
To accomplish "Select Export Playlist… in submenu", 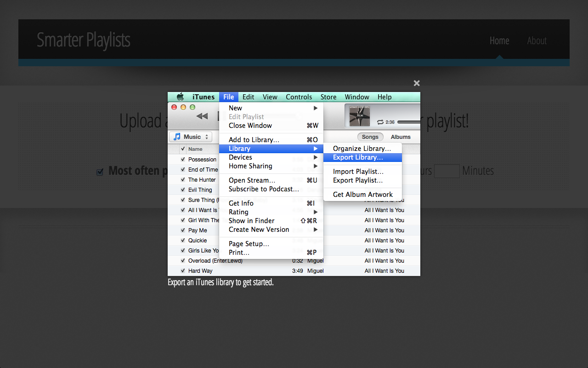I will click(x=363, y=180).
